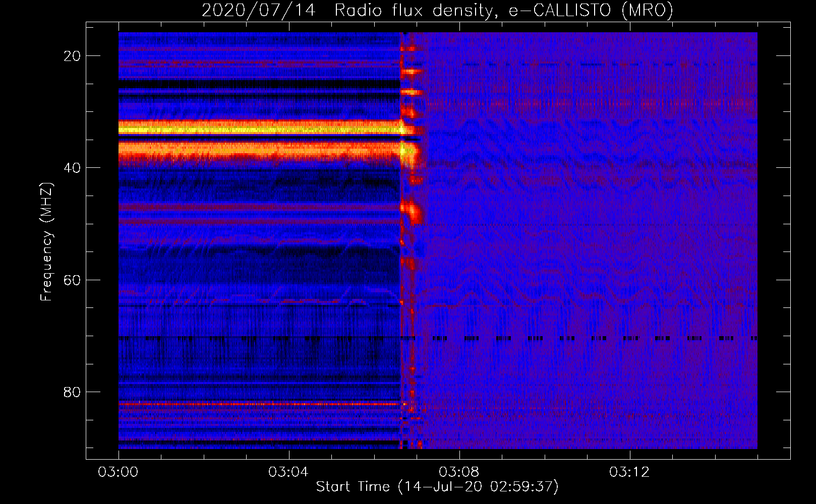Click the 60 MHz frequency tick label
816x504 pixels.
tap(72, 280)
